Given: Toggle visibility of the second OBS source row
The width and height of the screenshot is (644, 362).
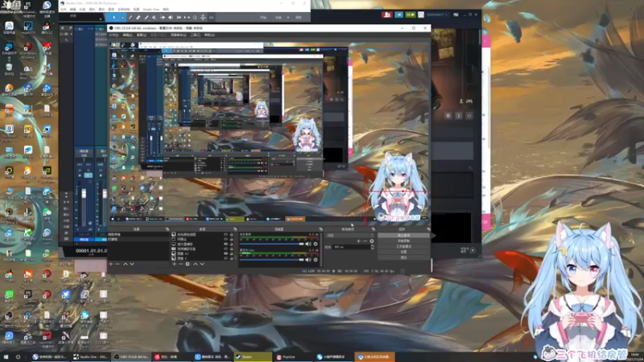Looking at the screenshot, I should pos(226,239).
